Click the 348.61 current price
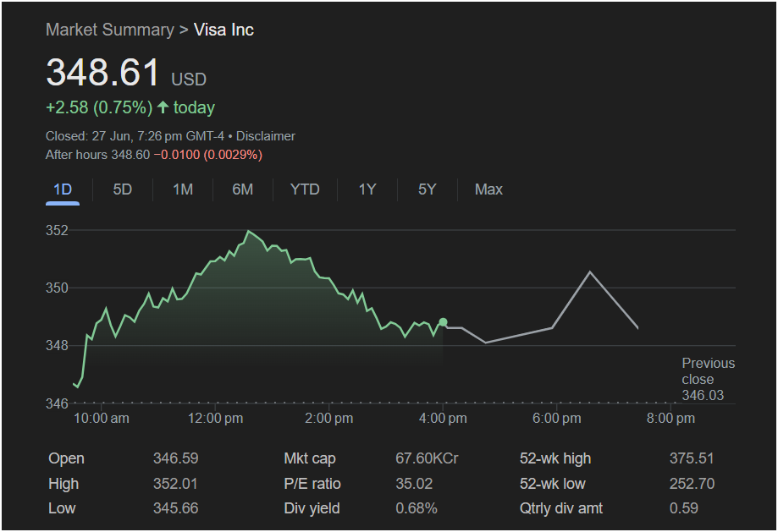This screenshot has height=532, width=778. [x=102, y=73]
